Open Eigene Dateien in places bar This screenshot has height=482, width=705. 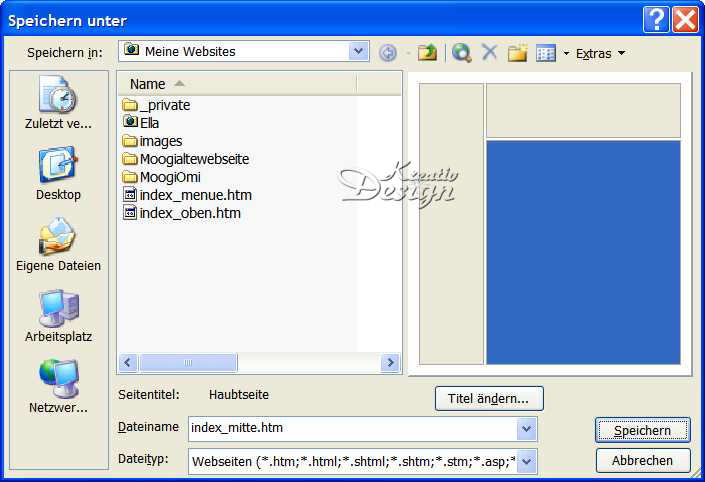point(58,244)
